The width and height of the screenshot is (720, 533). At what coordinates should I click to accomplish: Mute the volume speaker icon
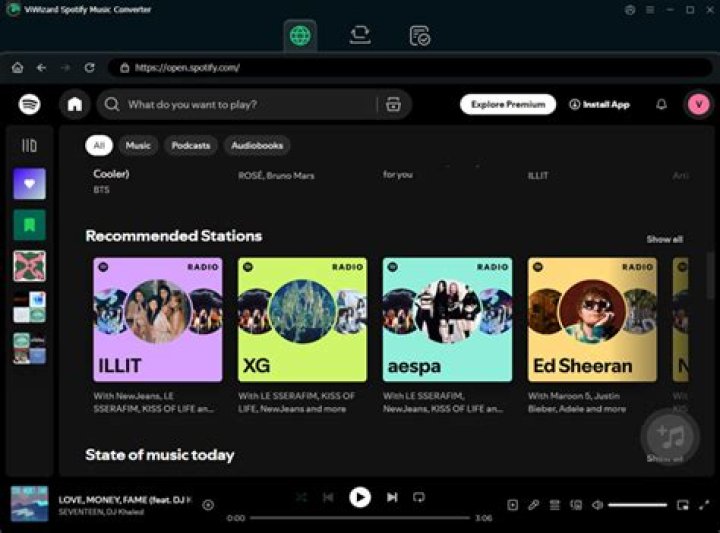tap(597, 505)
